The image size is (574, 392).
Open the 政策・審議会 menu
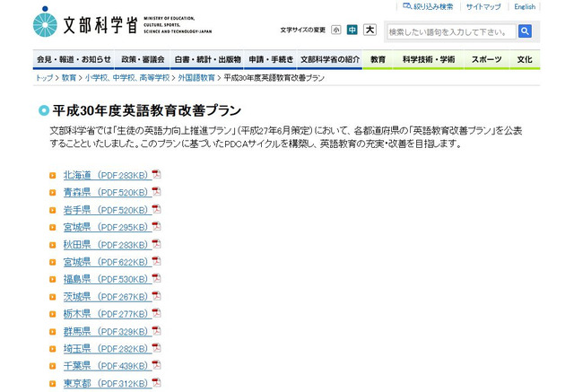(143, 59)
